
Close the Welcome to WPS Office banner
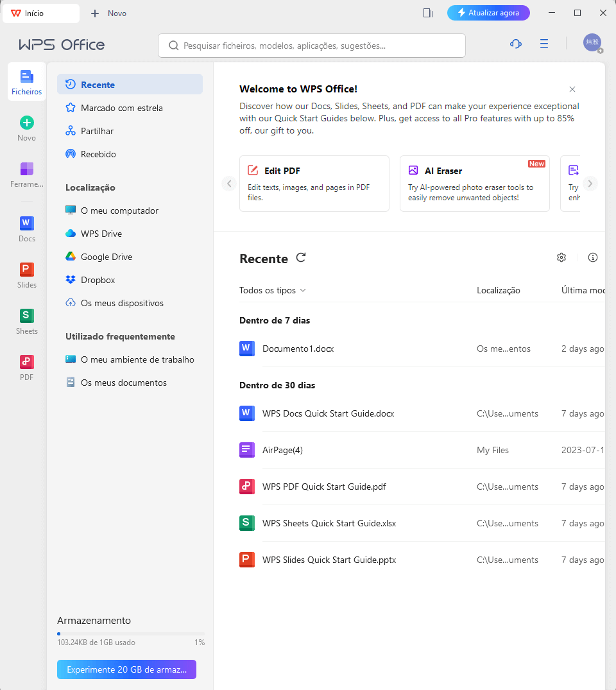(x=572, y=89)
